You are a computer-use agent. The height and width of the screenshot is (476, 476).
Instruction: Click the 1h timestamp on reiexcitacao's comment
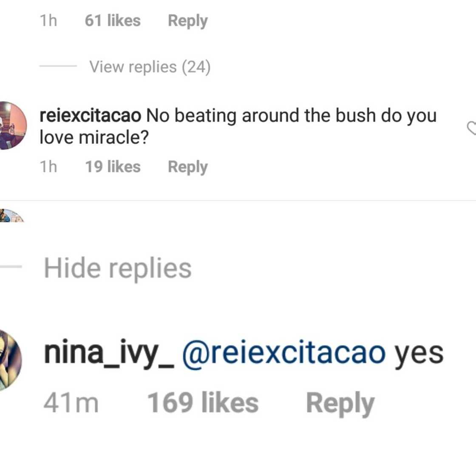tap(49, 167)
